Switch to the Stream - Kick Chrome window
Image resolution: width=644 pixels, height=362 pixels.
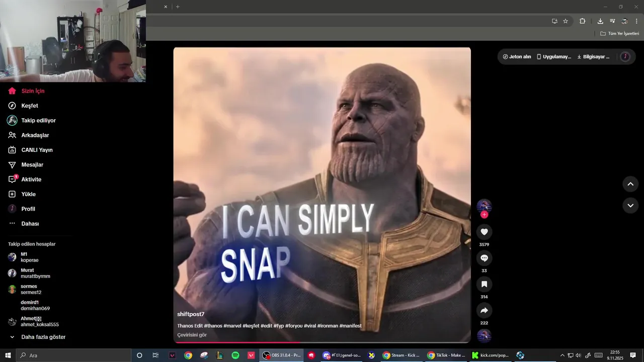(x=401, y=355)
